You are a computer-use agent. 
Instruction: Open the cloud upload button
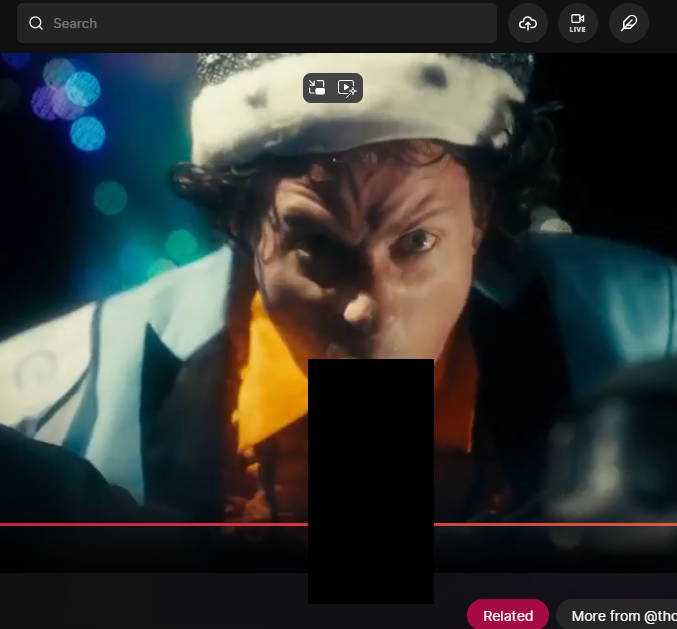[528, 23]
